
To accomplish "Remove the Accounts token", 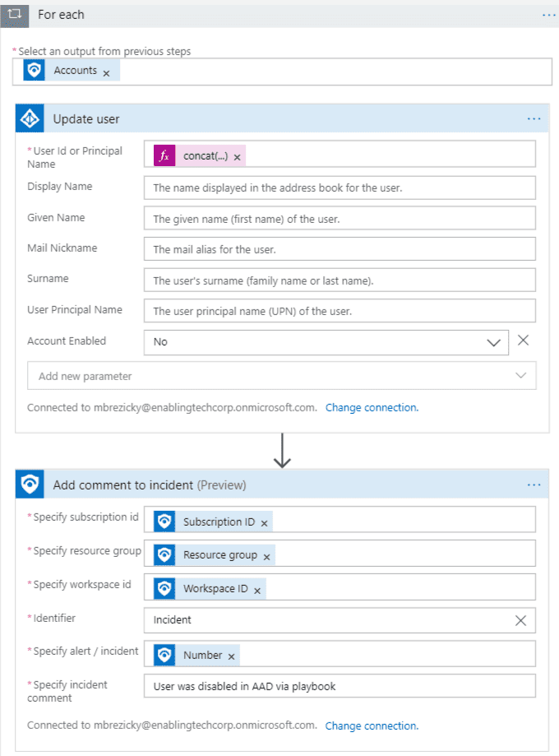I will point(107,73).
